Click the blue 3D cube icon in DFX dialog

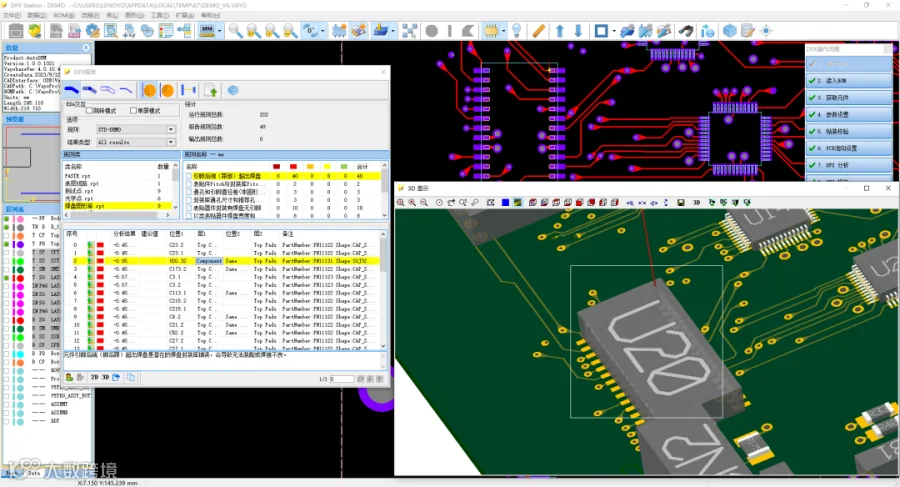click(x=232, y=90)
